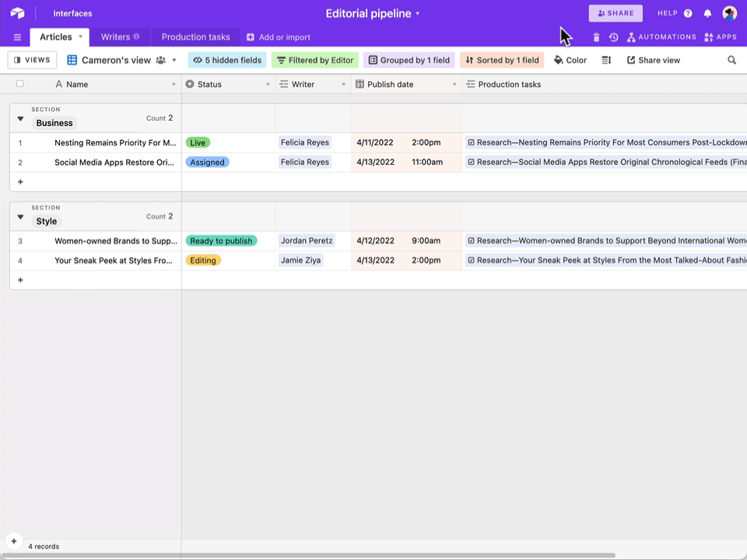Open the row height icon
This screenshot has width=747, height=560.
click(x=606, y=60)
